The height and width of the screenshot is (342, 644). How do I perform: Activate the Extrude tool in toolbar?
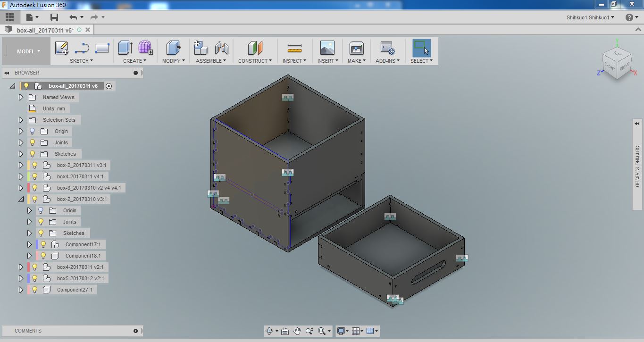click(124, 48)
